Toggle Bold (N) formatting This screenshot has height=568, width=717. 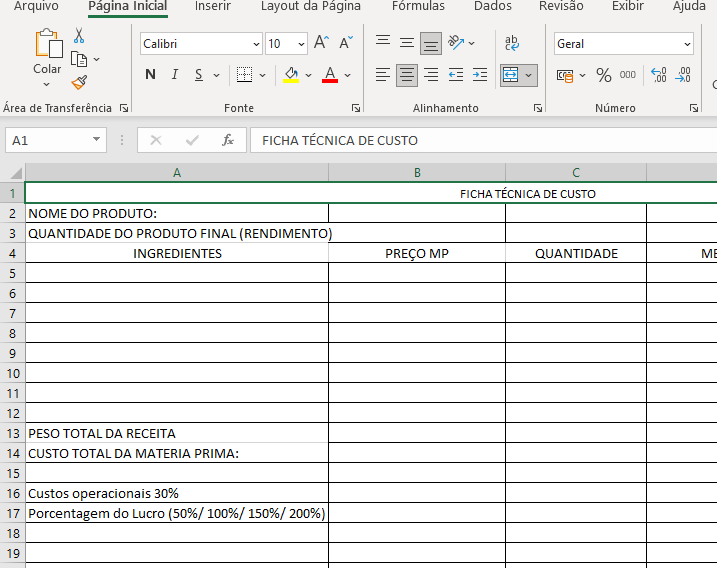pyautogui.click(x=150, y=75)
